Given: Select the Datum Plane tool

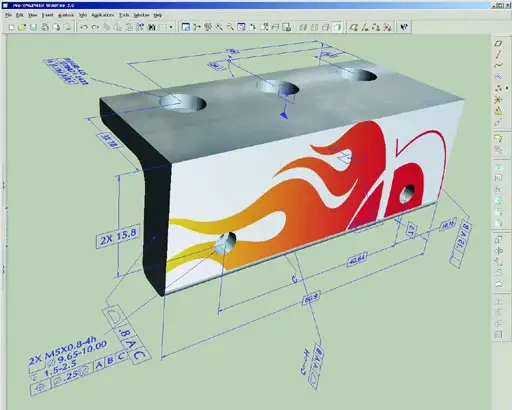Looking at the screenshot, I should click(x=498, y=43).
